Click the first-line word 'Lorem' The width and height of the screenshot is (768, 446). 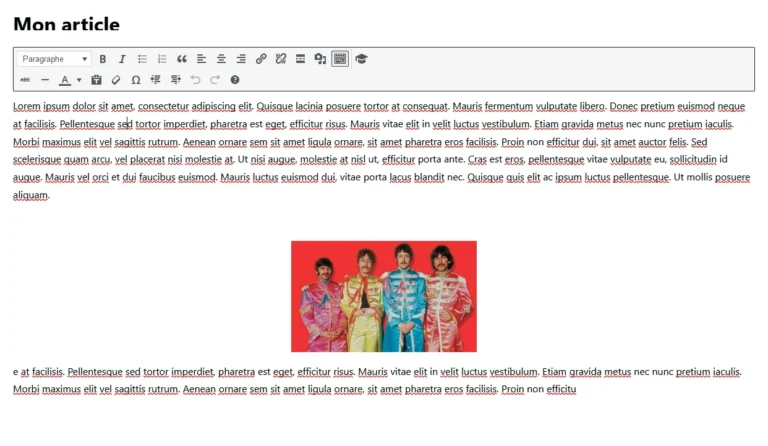tap(26, 106)
